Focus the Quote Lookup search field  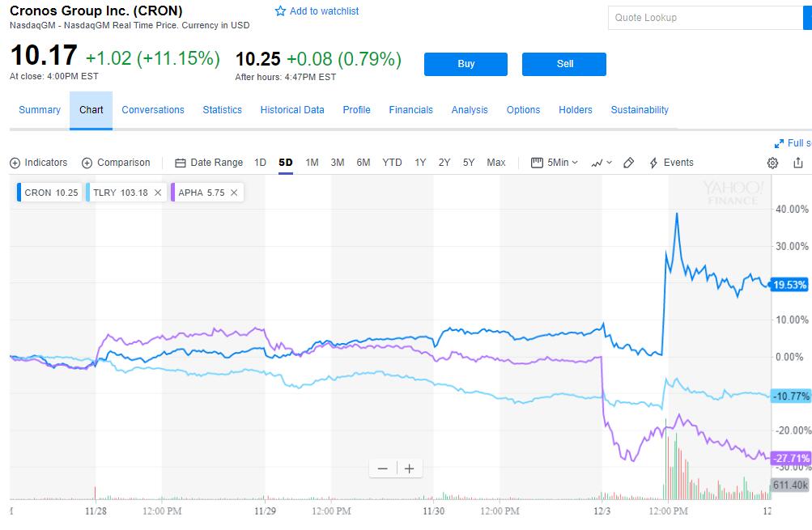(705, 18)
